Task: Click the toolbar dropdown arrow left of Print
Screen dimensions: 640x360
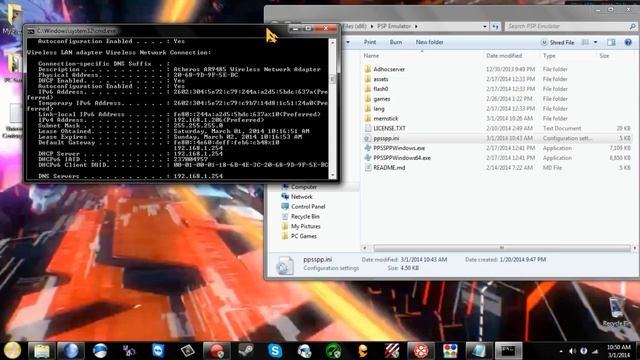Action: click(348, 42)
